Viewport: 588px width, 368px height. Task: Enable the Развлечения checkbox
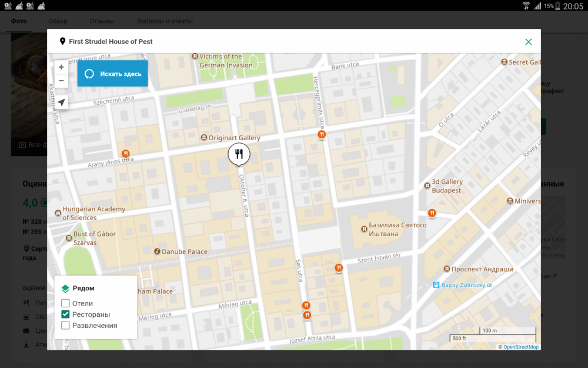tap(66, 325)
